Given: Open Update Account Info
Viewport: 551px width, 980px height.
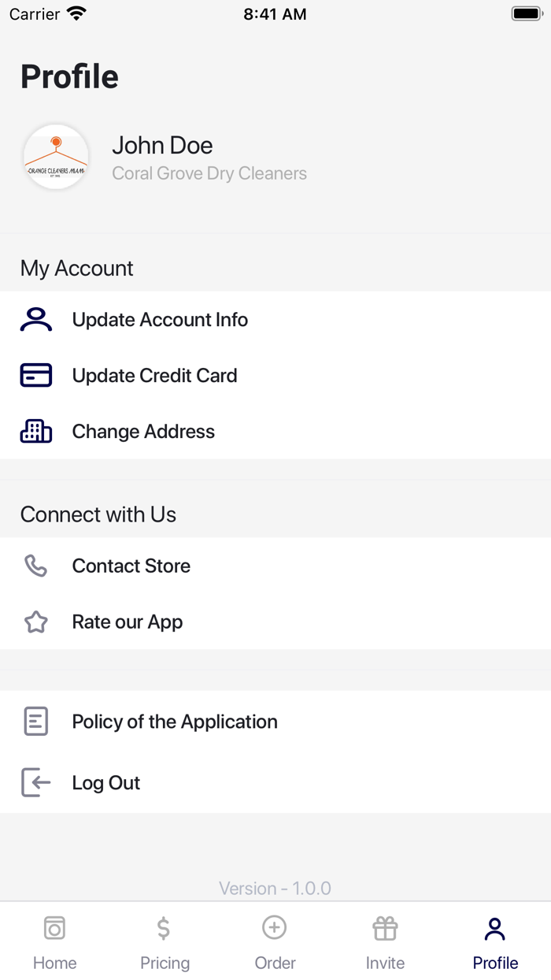Looking at the screenshot, I should pyautogui.click(x=160, y=320).
